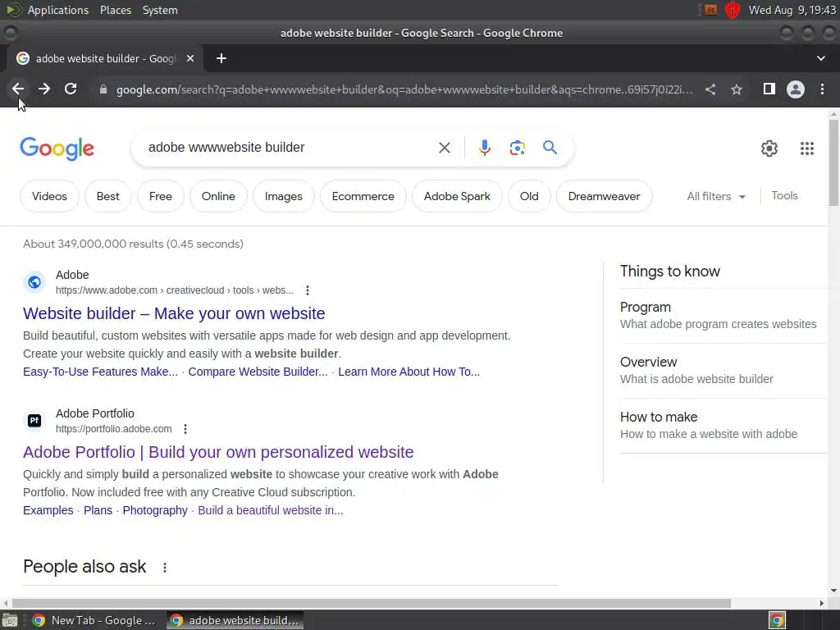This screenshot has width=840, height=630.
Task: Click the browser forward arrow
Action: click(44, 89)
